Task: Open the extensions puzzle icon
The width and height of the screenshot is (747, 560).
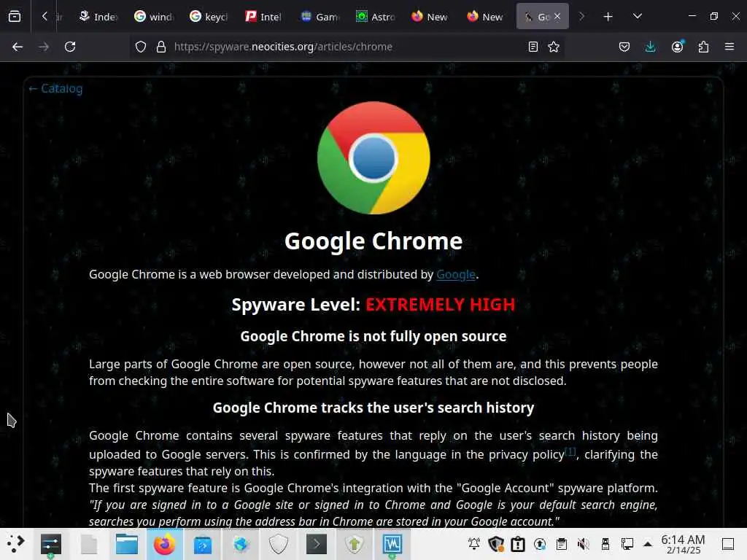Action: pos(703,47)
